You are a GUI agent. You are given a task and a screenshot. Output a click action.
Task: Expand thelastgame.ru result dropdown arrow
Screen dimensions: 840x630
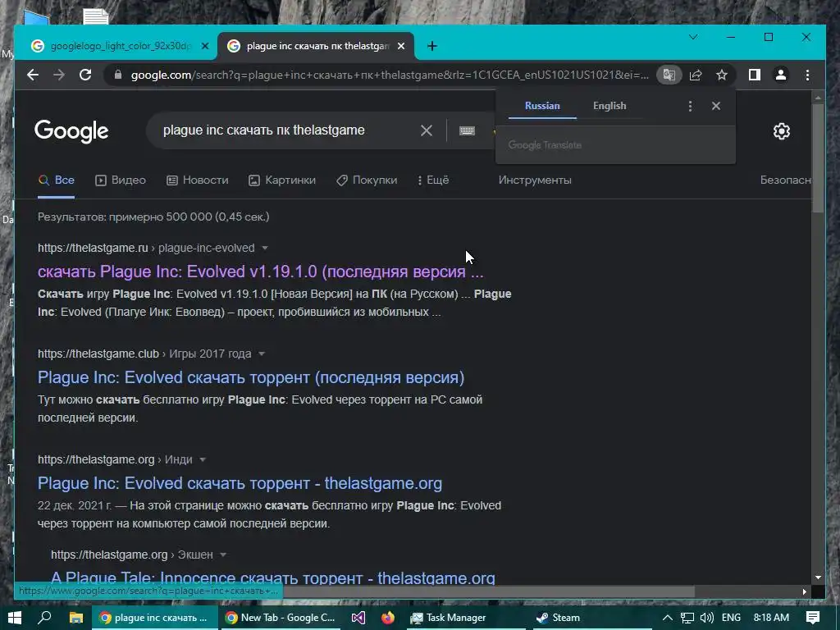tap(265, 248)
